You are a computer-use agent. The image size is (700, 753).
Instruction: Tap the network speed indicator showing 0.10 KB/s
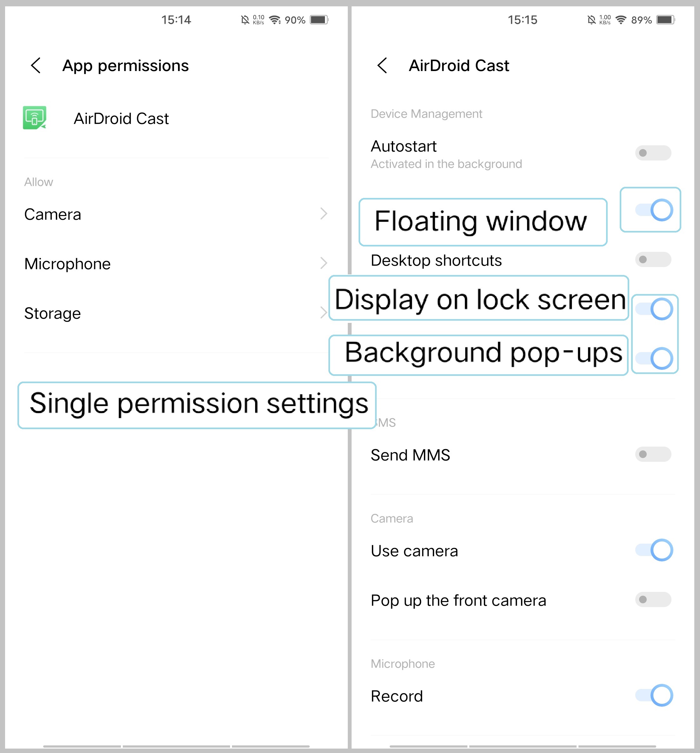(x=258, y=19)
